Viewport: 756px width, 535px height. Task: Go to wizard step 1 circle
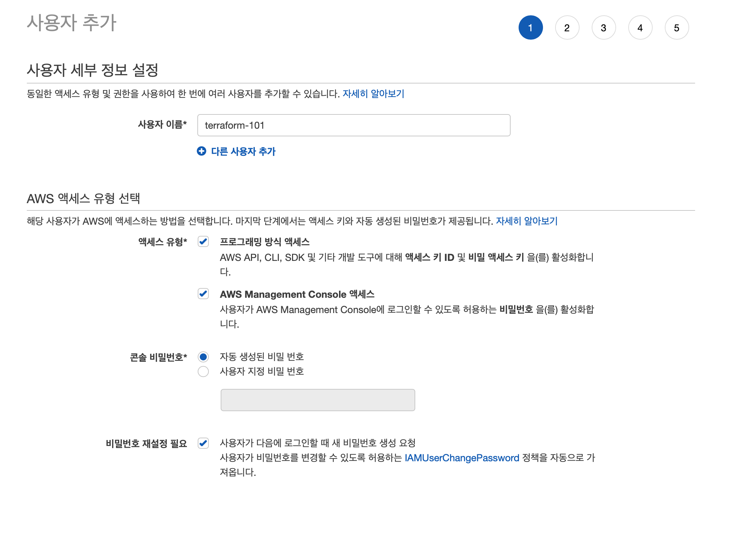(x=530, y=28)
